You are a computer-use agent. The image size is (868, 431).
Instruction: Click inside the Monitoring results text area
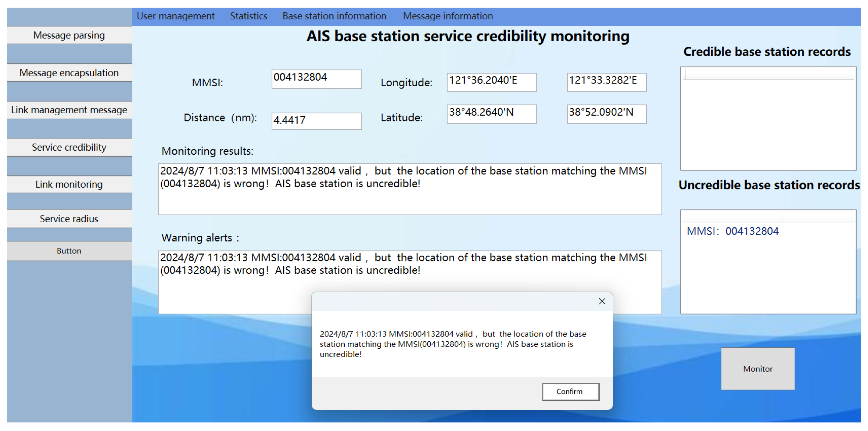point(409,189)
